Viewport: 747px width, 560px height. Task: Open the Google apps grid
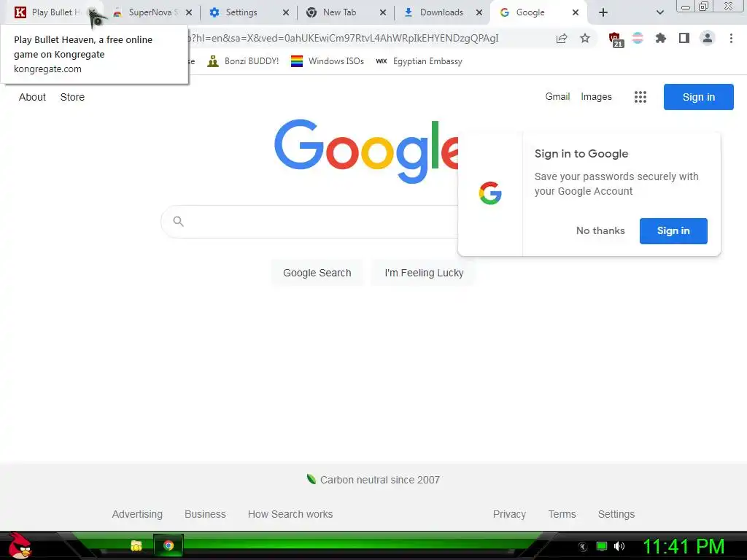(x=640, y=97)
